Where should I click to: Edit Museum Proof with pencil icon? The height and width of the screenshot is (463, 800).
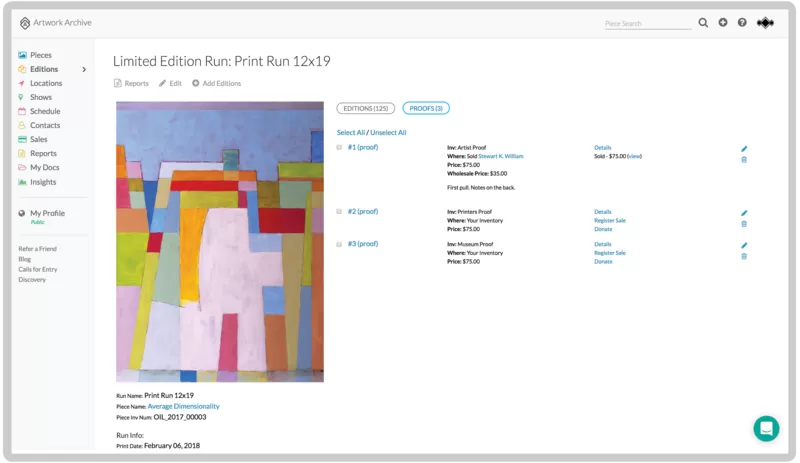tap(744, 246)
